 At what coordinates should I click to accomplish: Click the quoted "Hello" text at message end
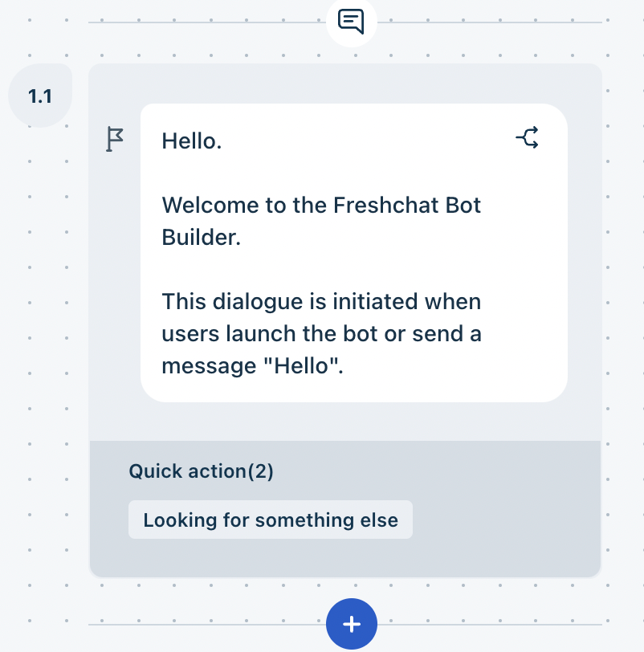click(301, 366)
